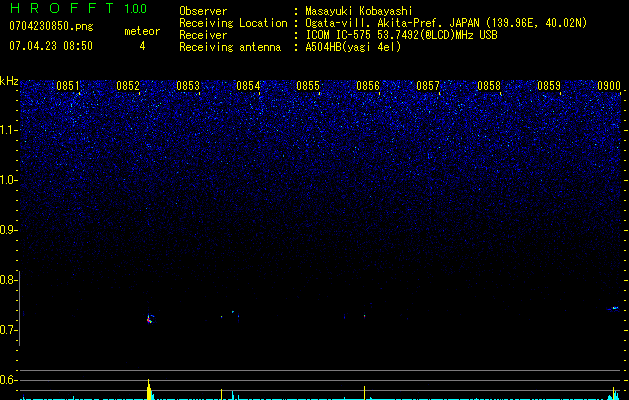Click the 0854 time marker
Viewport: 629px width, 400px height.
click(248, 86)
